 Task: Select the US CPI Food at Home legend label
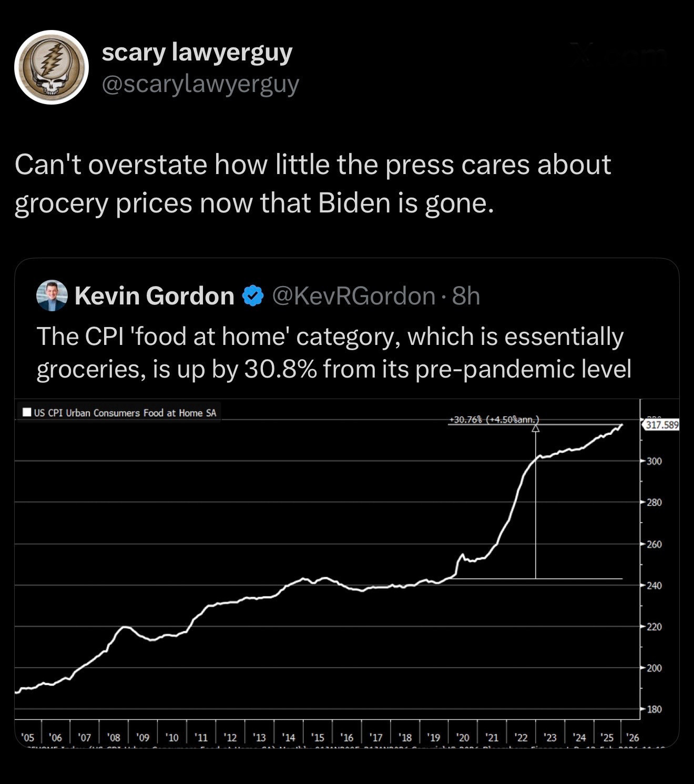125,413
